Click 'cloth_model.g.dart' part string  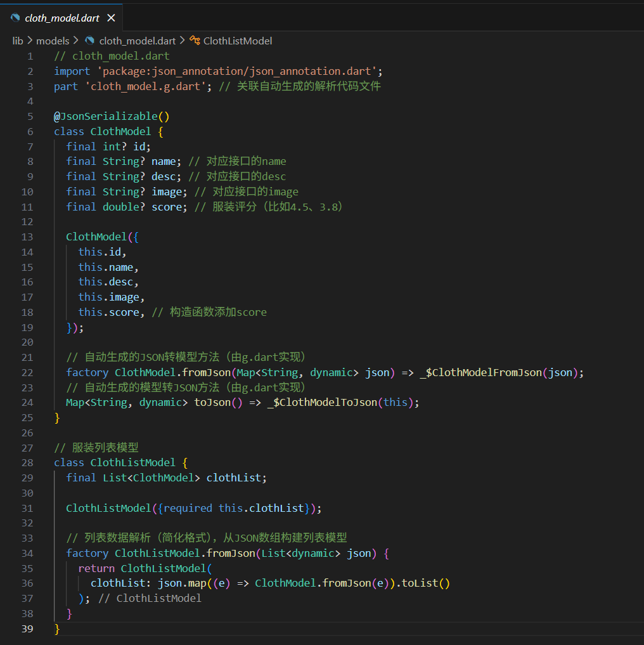[145, 86]
